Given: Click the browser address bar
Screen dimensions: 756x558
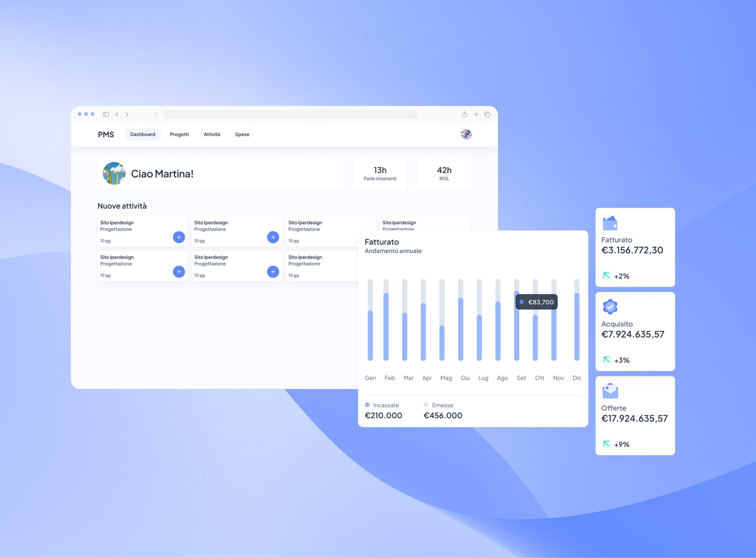Looking at the screenshot, I should pos(290,114).
